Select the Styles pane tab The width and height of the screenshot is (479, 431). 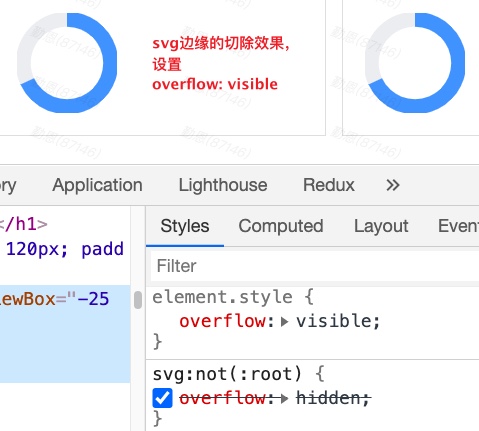click(185, 226)
